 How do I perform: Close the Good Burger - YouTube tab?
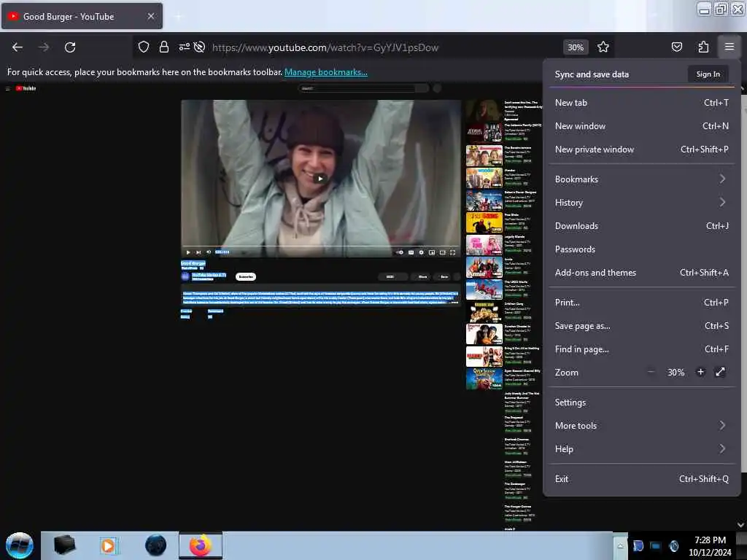[x=151, y=16]
